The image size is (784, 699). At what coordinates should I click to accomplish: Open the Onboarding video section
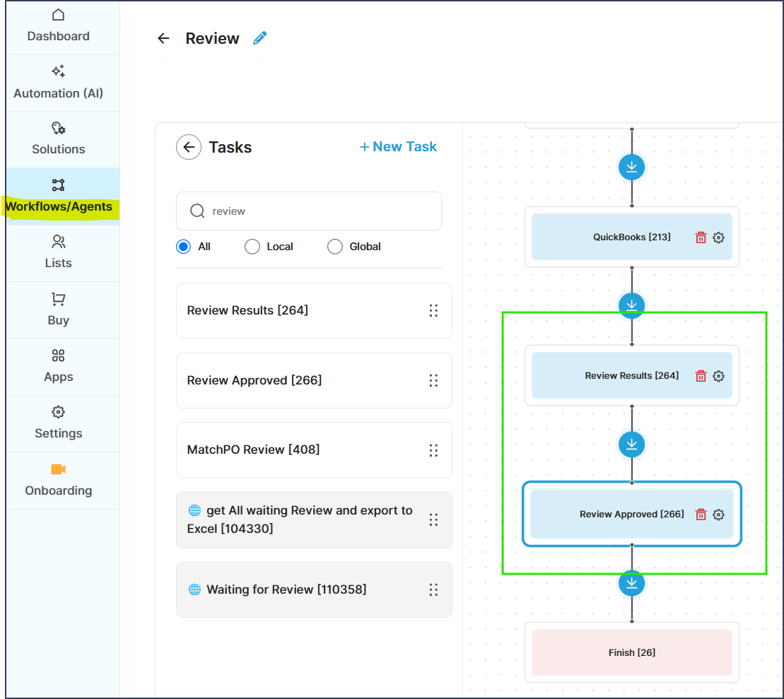(59, 481)
